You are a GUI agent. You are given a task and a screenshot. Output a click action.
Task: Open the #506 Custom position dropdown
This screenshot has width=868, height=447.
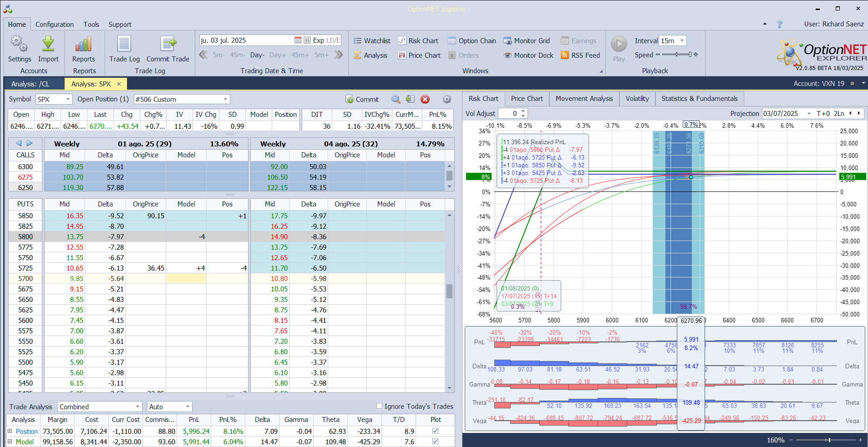(225, 99)
